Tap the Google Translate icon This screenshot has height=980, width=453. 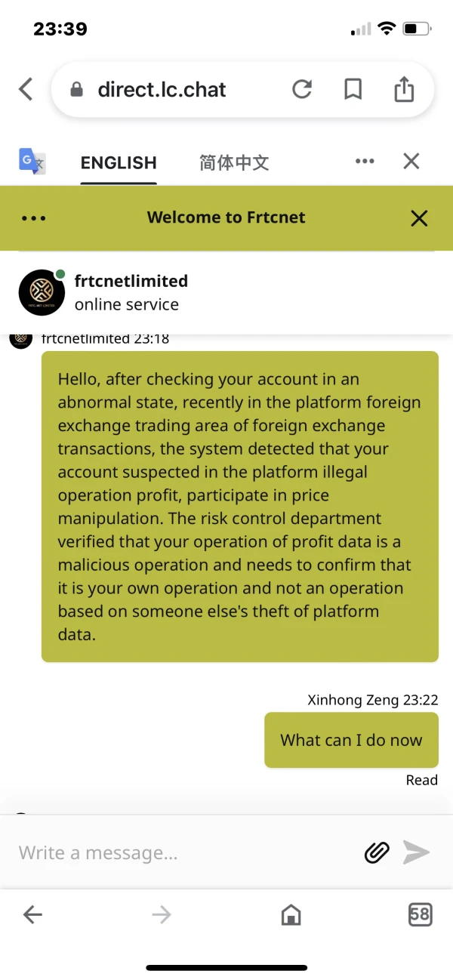point(32,161)
